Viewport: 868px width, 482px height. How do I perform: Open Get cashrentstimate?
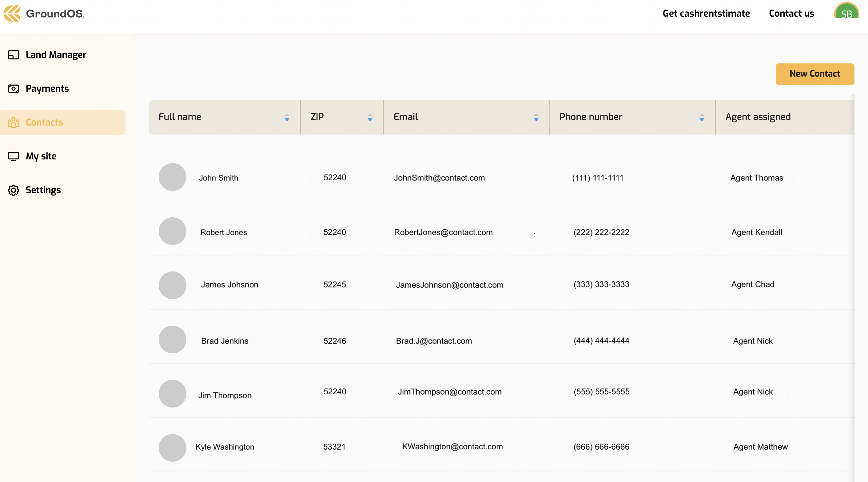(x=706, y=14)
